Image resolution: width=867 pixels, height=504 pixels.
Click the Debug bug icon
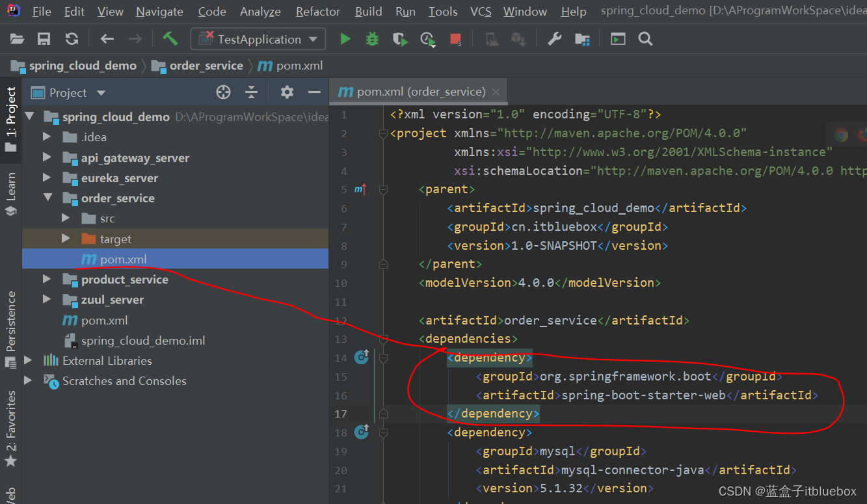[372, 39]
